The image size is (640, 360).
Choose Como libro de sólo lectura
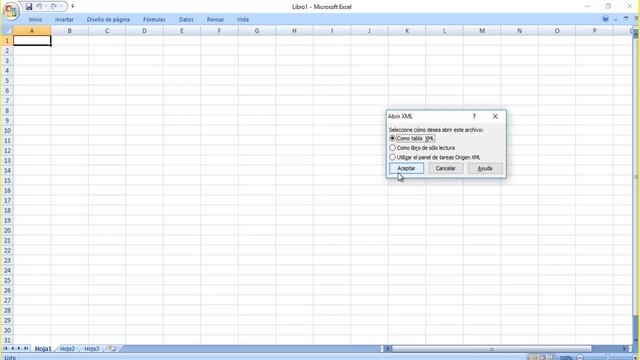point(422,148)
